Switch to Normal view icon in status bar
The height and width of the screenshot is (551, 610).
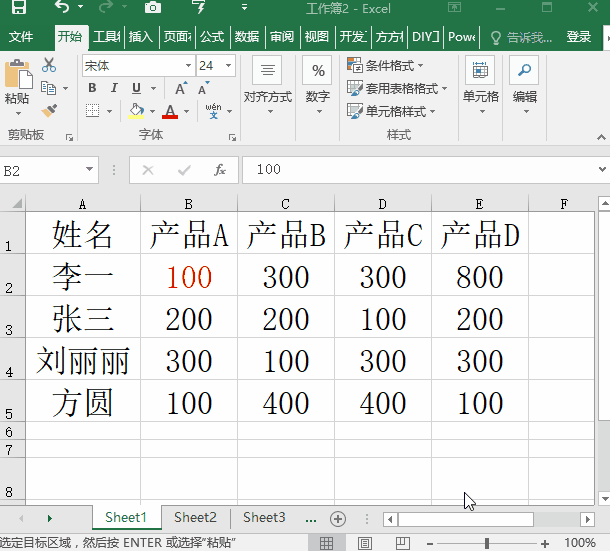(326, 543)
